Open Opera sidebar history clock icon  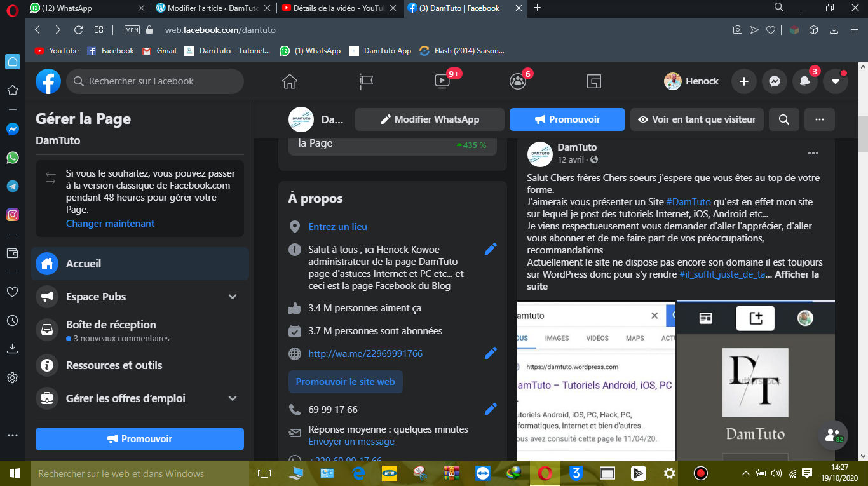12,321
